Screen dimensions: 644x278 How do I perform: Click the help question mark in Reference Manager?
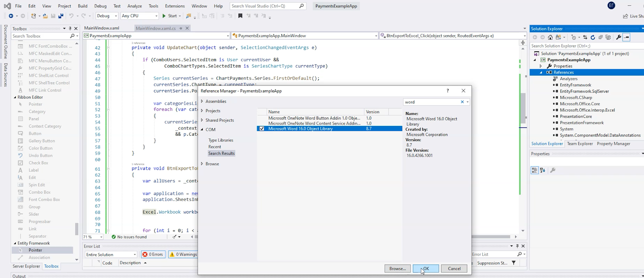click(x=448, y=91)
